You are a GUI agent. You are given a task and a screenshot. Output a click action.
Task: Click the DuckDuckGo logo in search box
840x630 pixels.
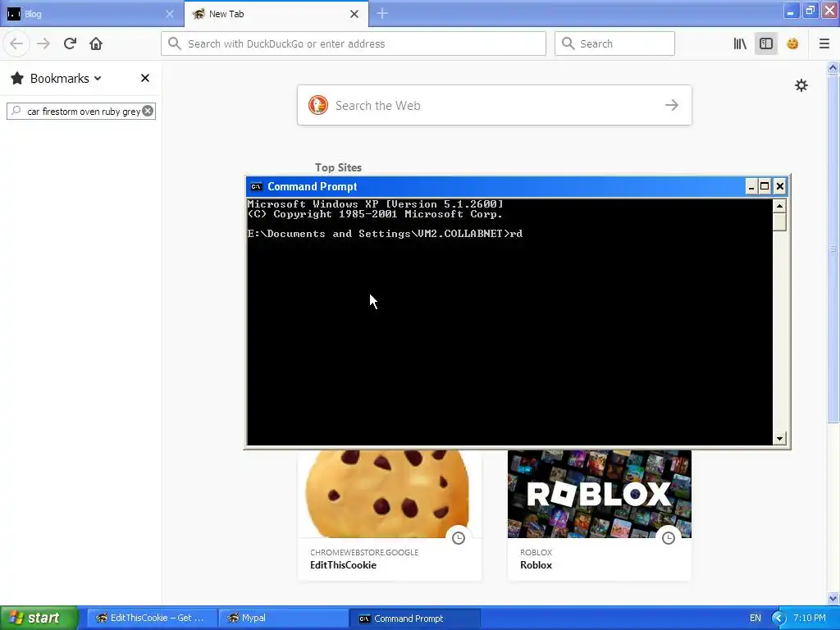tap(317, 105)
